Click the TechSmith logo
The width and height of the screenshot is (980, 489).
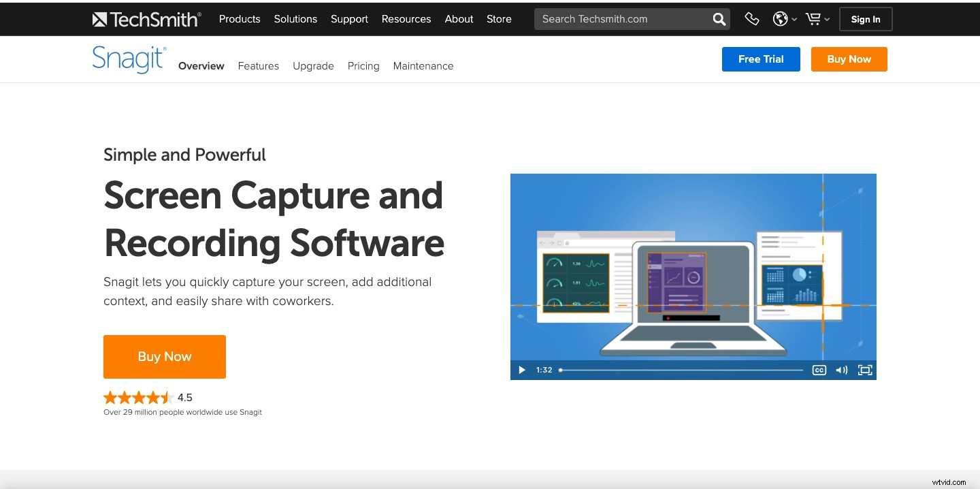tap(146, 19)
